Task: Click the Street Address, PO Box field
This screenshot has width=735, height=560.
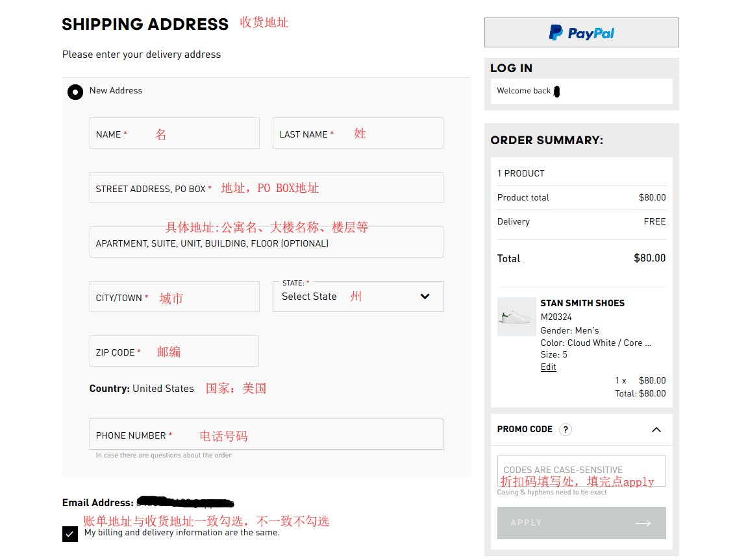Action: [266, 188]
